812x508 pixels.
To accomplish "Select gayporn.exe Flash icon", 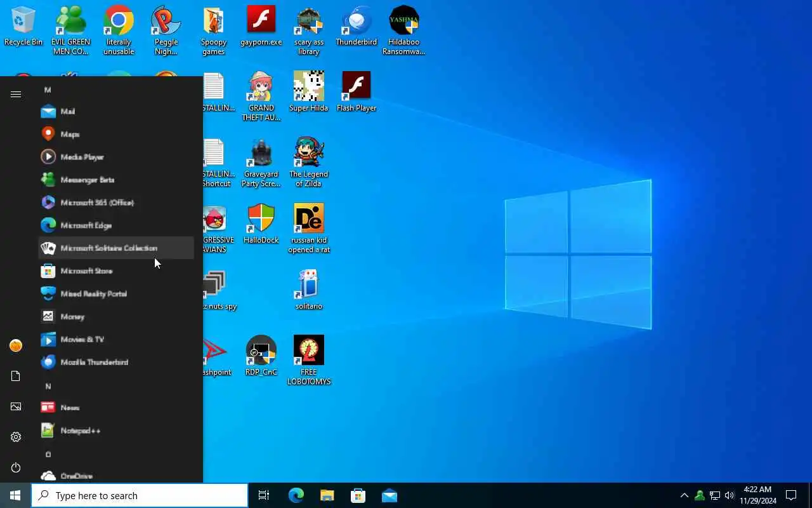I will pos(261,27).
